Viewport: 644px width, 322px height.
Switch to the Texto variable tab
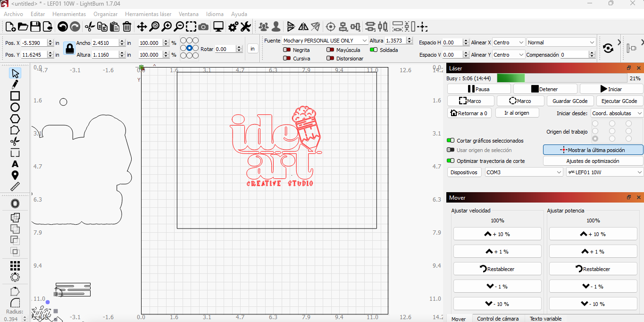click(x=545, y=319)
